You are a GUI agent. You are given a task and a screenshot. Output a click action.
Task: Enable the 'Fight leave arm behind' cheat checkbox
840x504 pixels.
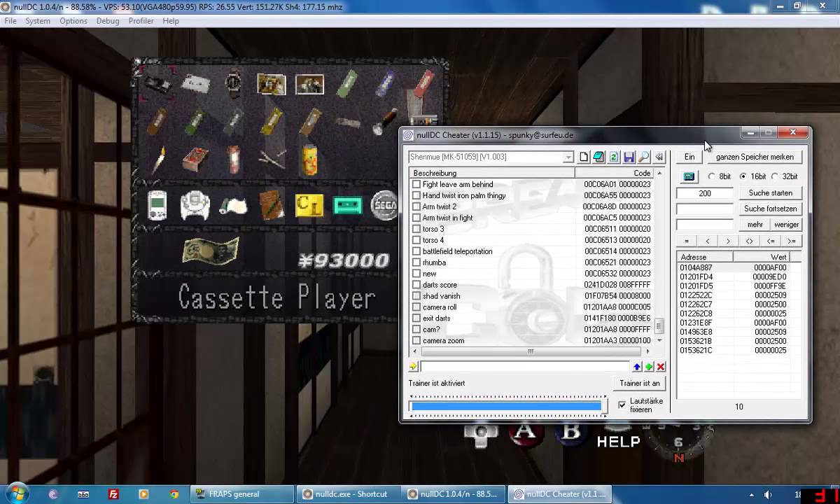(416, 184)
